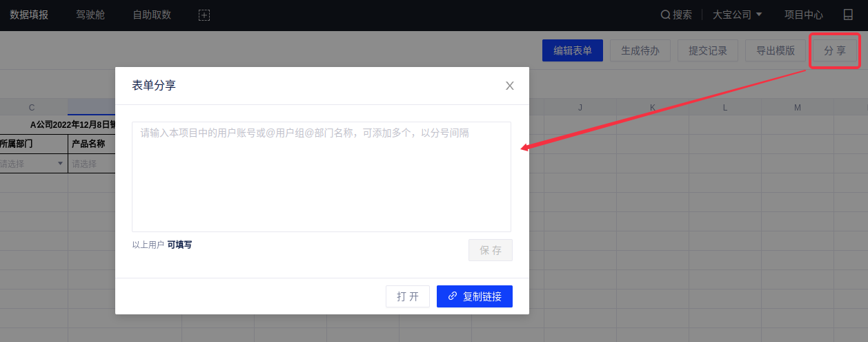Screen dimensions: 868x342
Task: Focus the user account input text area
Action: (321, 176)
